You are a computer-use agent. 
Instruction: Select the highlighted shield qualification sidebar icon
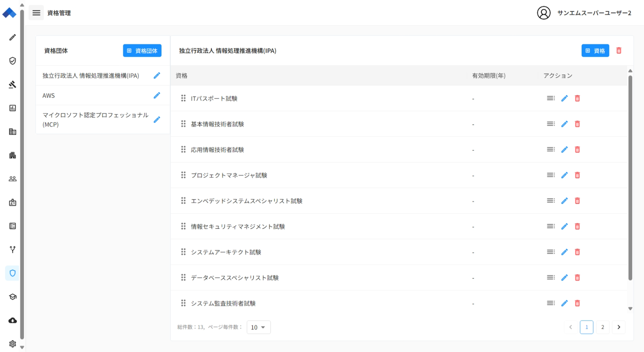[12, 273]
